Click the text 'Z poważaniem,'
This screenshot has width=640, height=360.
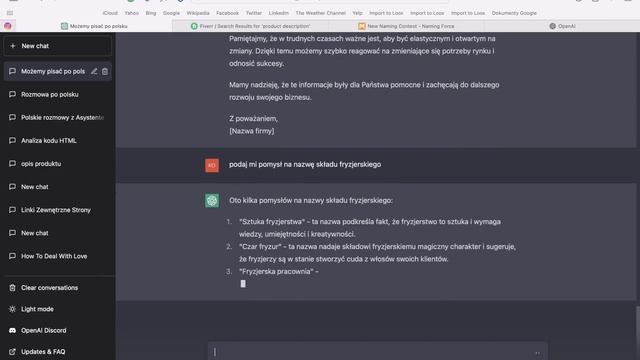click(x=253, y=118)
